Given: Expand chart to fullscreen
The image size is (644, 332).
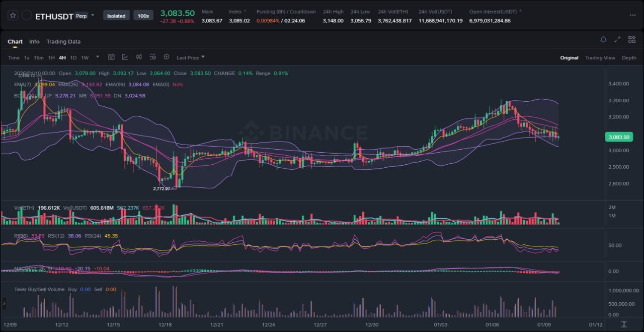Looking at the screenshot, I should pos(617,40).
